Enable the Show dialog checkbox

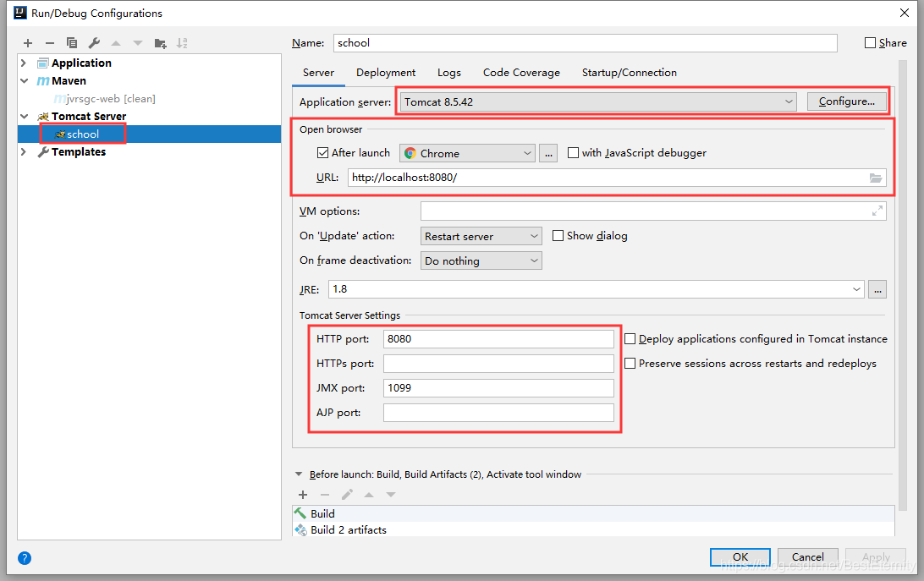tap(558, 236)
